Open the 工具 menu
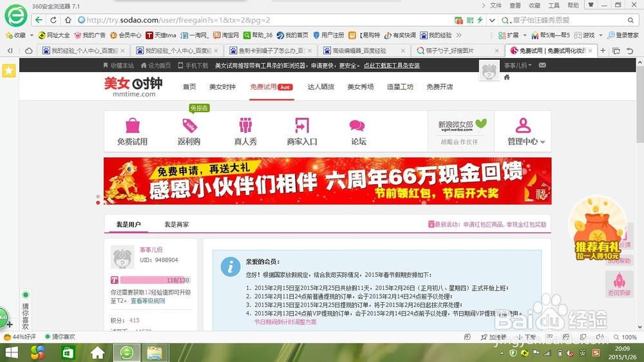The width and height of the screenshot is (644, 362). coord(554,5)
